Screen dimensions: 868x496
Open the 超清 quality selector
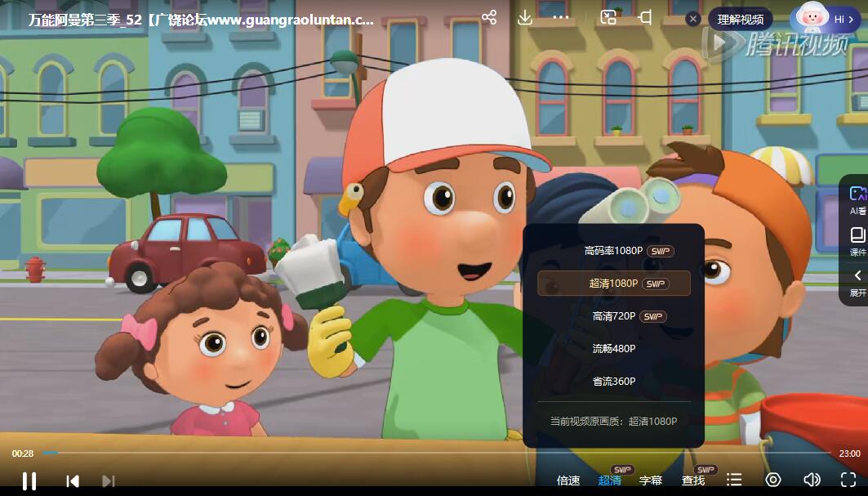tap(609, 480)
